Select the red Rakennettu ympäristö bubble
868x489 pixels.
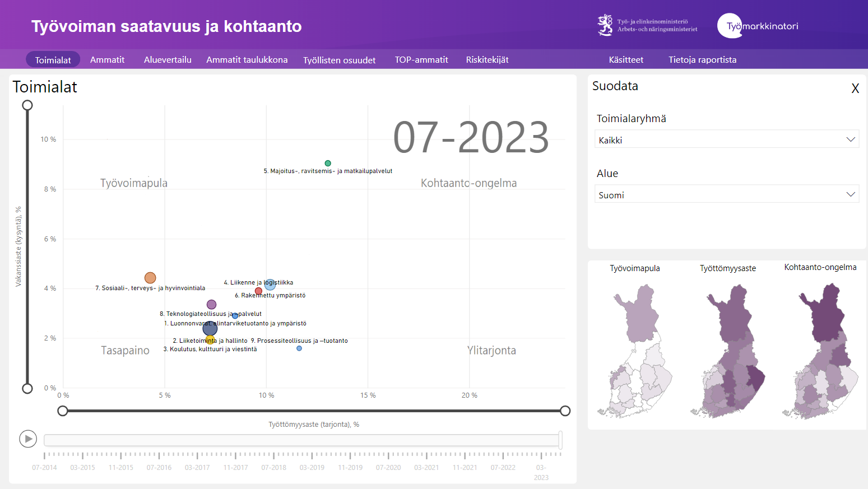pyautogui.click(x=258, y=291)
